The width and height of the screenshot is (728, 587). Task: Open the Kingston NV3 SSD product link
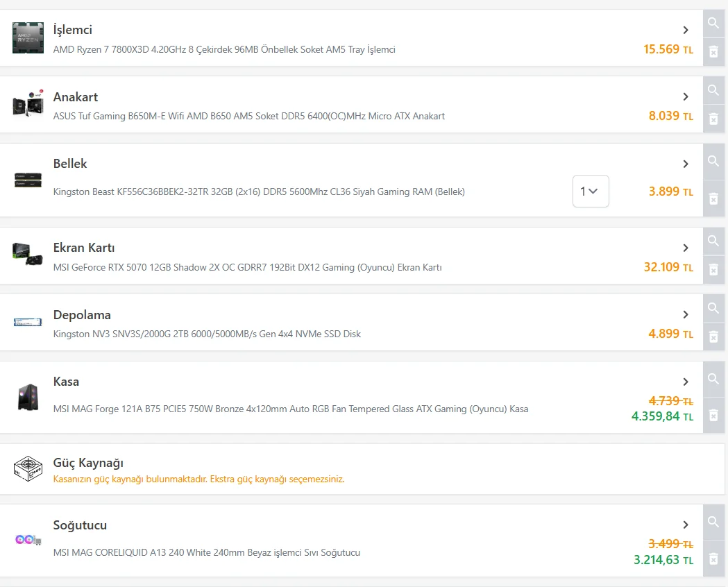pos(207,334)
